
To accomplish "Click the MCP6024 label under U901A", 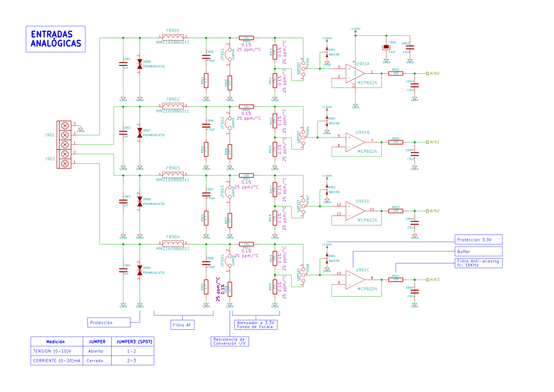I will click(x=367, y=83).
